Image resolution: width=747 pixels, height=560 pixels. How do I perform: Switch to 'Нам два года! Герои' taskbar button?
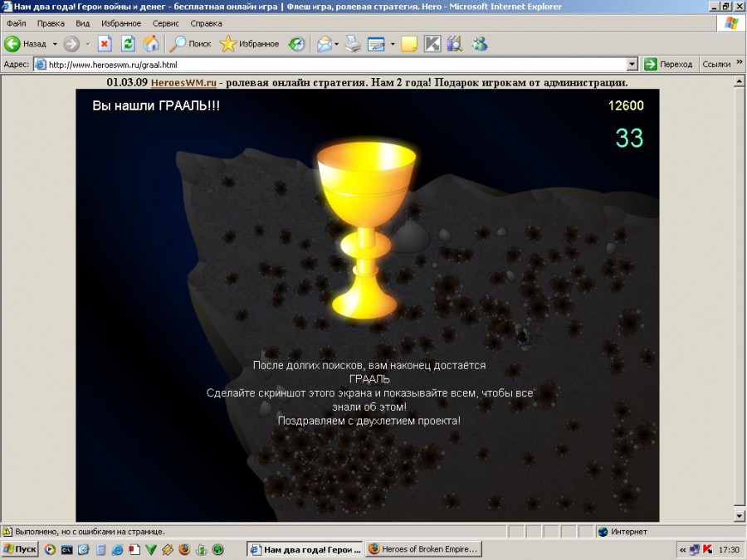click(305, 549)
